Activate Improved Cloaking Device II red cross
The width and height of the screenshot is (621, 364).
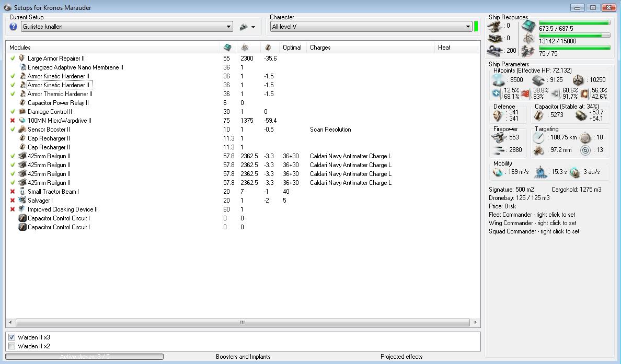13,209
